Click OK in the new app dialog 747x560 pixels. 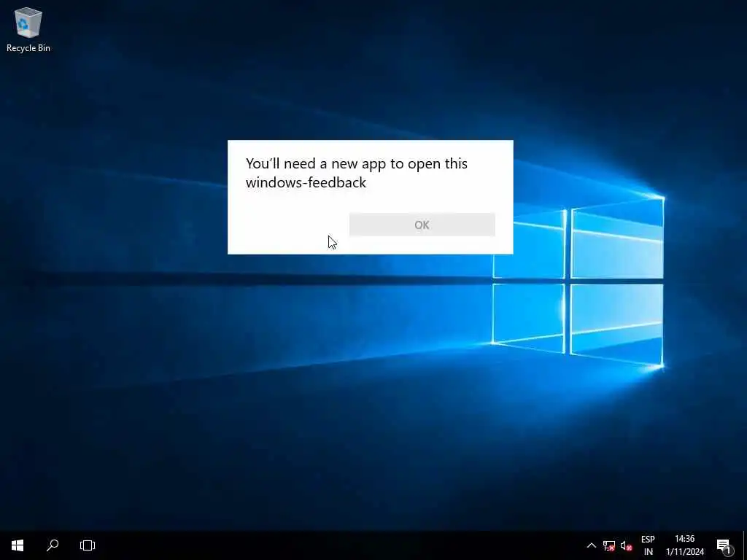(422, 225)
